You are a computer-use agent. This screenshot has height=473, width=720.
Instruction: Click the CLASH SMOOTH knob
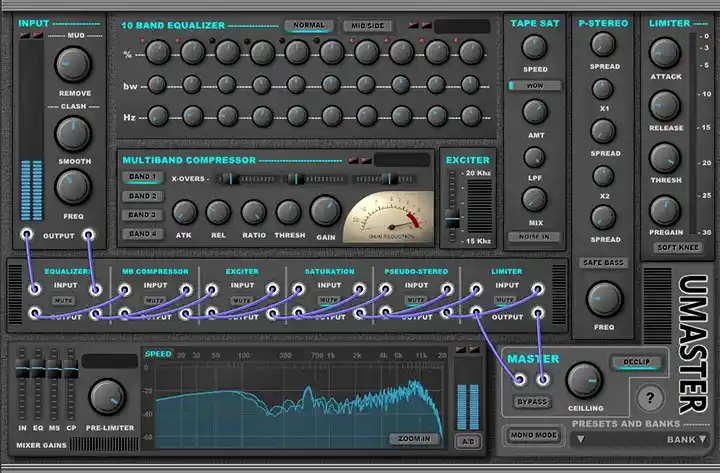coord(73,134)
